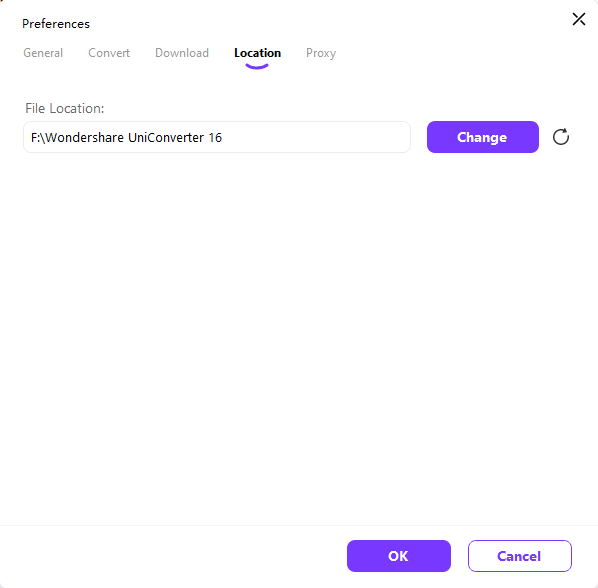Go to the Download tab
This screenshot has width=598, height=588.
[182, 53]
